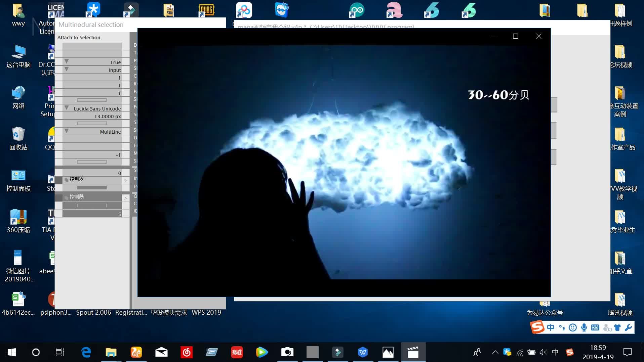The width and height of the screenshot is (644, 362).
Task: Click the video frame showing the cloud lamp
Action: [344, 162]
